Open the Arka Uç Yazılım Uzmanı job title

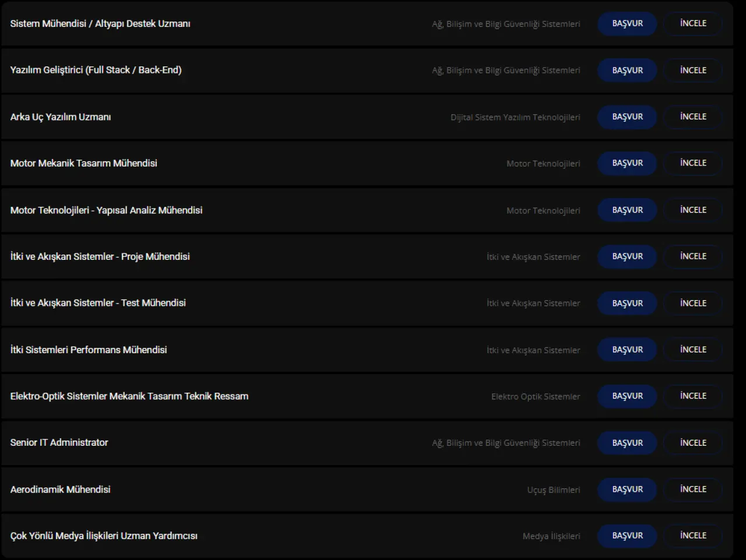(61, 117)
